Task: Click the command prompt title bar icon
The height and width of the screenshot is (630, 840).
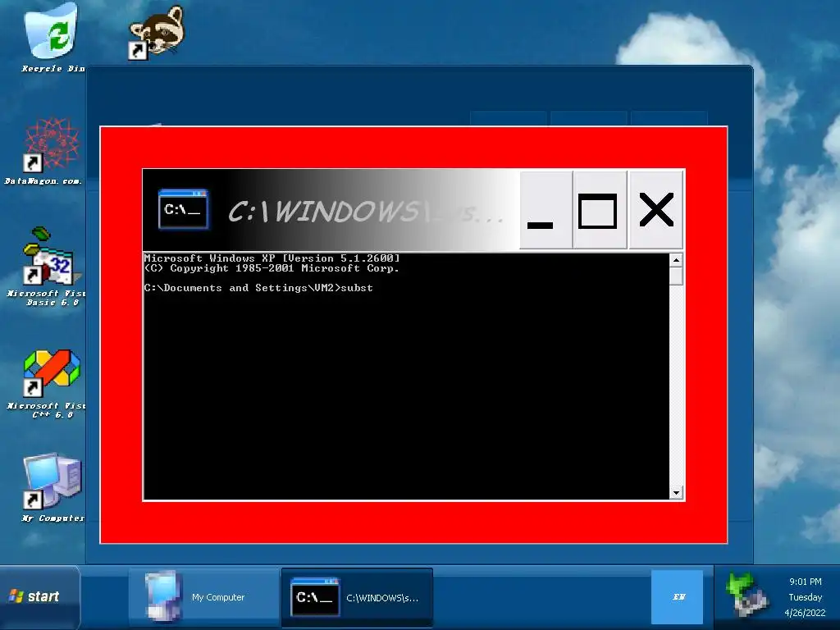Action: 183,209
